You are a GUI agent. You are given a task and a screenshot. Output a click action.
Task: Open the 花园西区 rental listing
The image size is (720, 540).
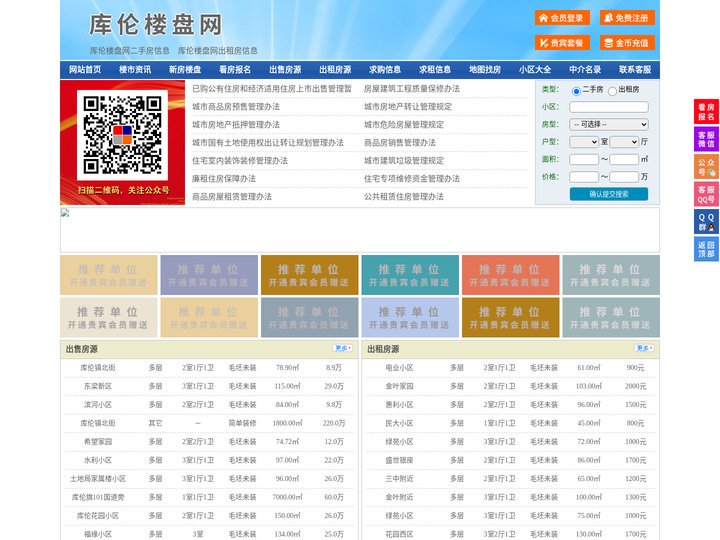[x=399, y=534]
